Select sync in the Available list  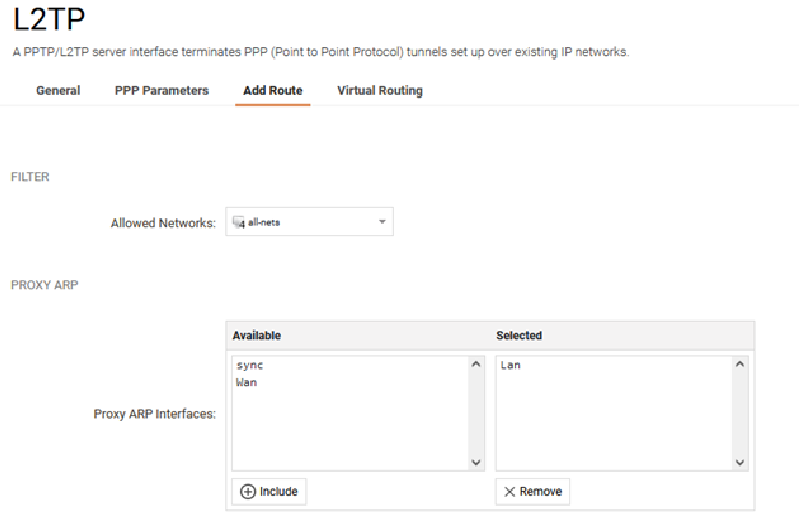click(x=249, y=365)
